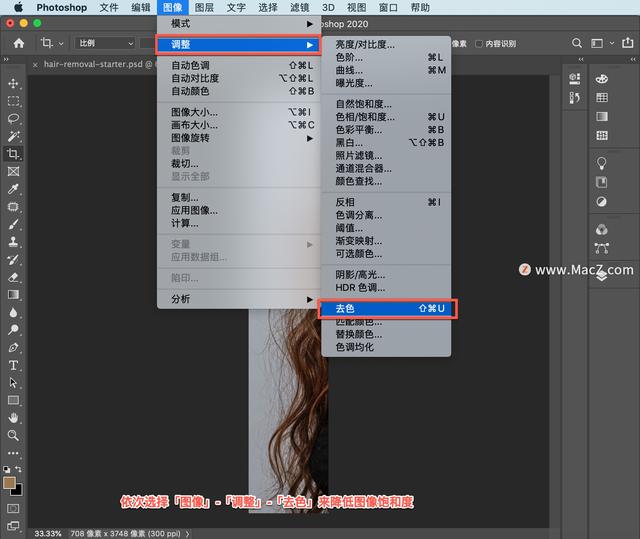Open the 图像 menu in menu bar
Screen dimensions: 640x539
point(173,7)
